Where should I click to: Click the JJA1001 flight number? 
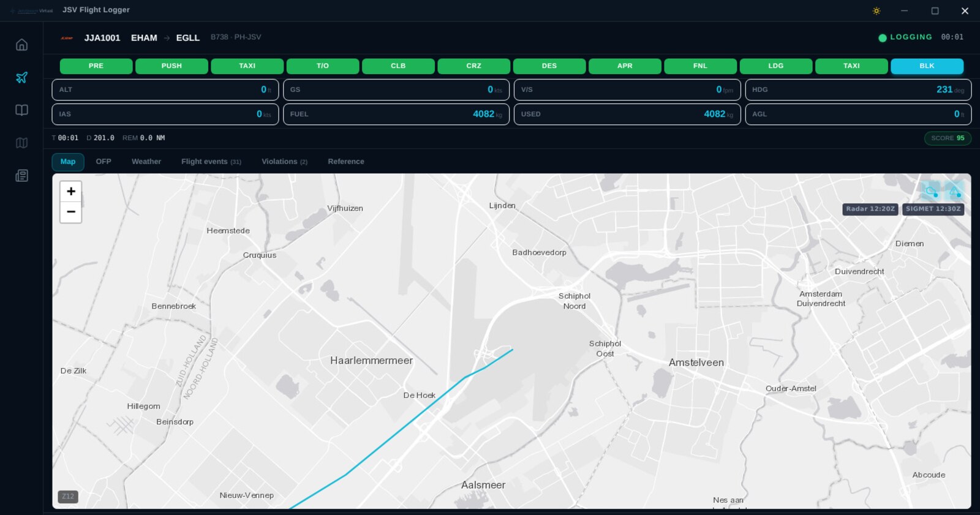tap(102, 38)
